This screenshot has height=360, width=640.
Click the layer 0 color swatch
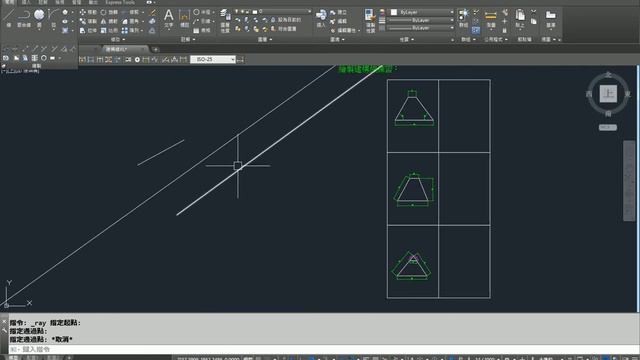point(255,11)
